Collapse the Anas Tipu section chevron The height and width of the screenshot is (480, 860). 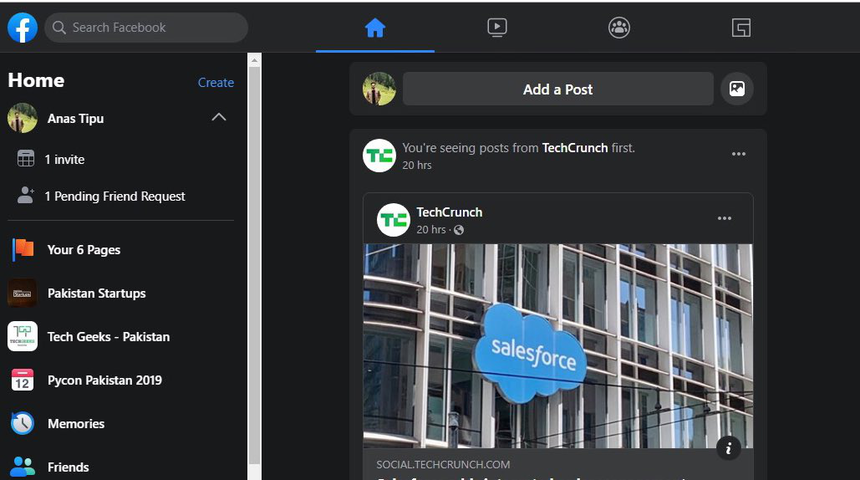[219, 117]
